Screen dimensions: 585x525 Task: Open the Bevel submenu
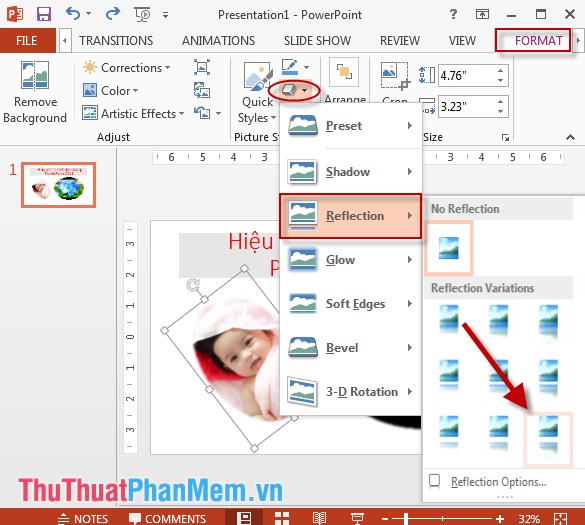(x=351, y=348)
